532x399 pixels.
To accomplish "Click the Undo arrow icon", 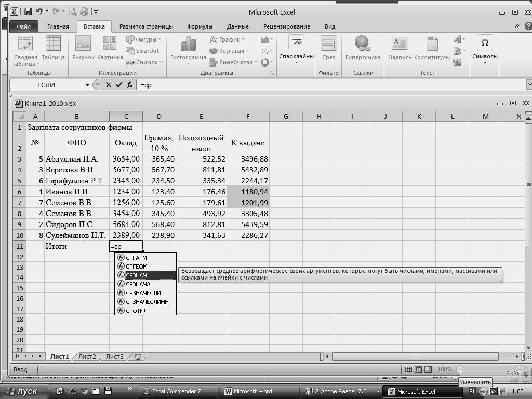I will [x=39, y=11].
